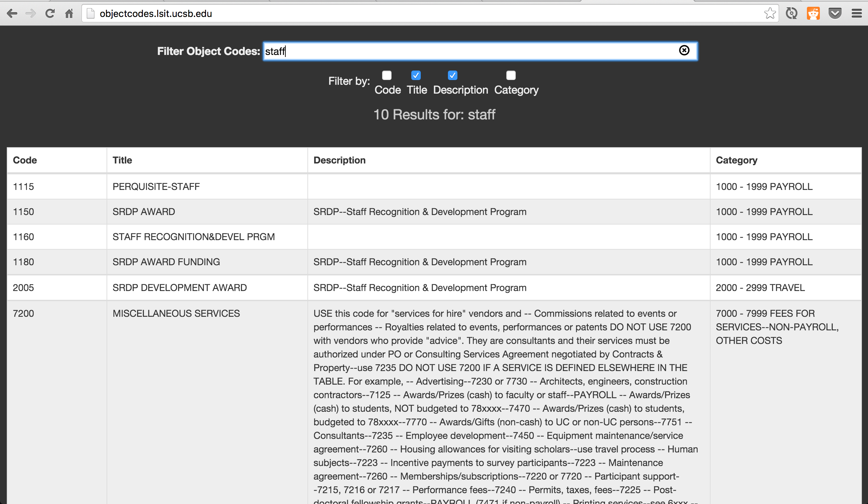868x504 pixels.
Task: Click the address bar URL
Action: click(156, 14)
